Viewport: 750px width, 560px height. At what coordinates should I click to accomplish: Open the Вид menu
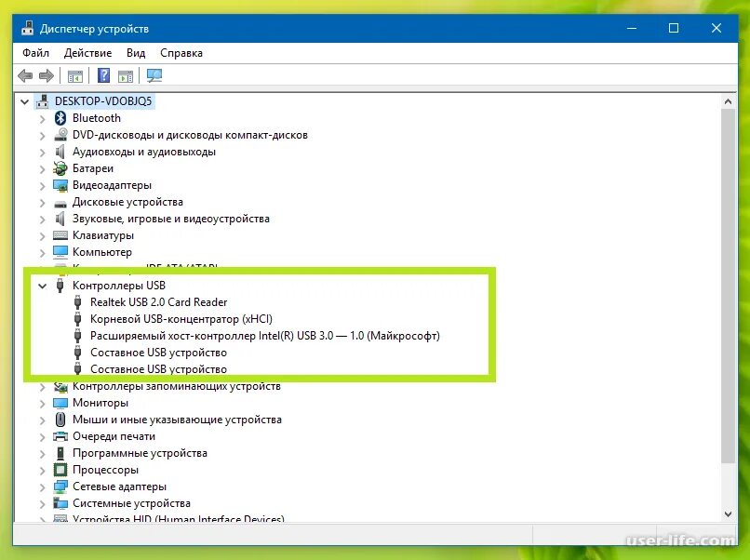coord(136,53)
